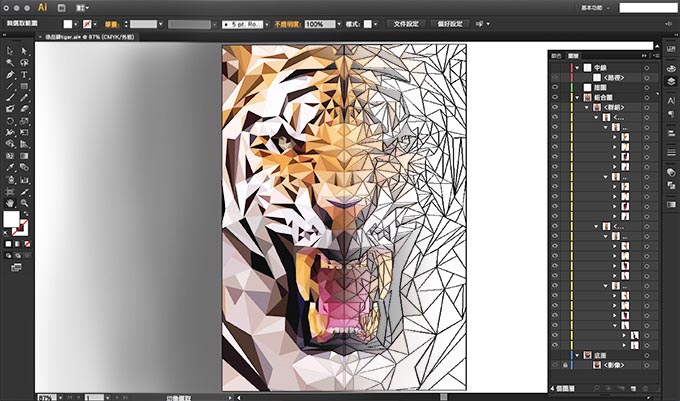Select the Selection tool (black arrow)
The image size is (680, 401).
(10, 51)
